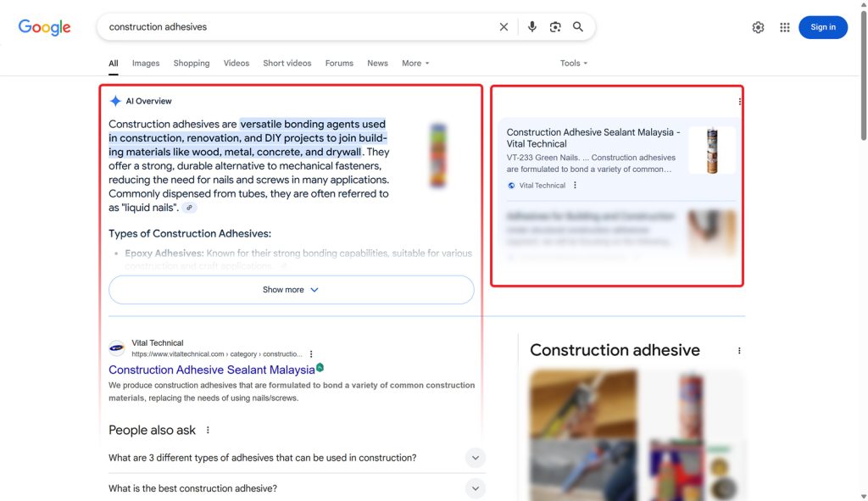
Task: Open People also ask options menu
Action: pos(208,430)
